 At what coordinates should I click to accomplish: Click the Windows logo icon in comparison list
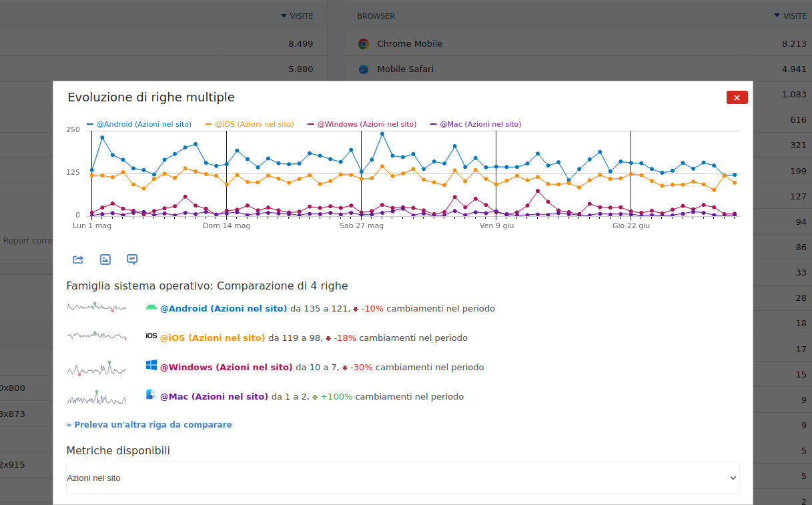151,366
